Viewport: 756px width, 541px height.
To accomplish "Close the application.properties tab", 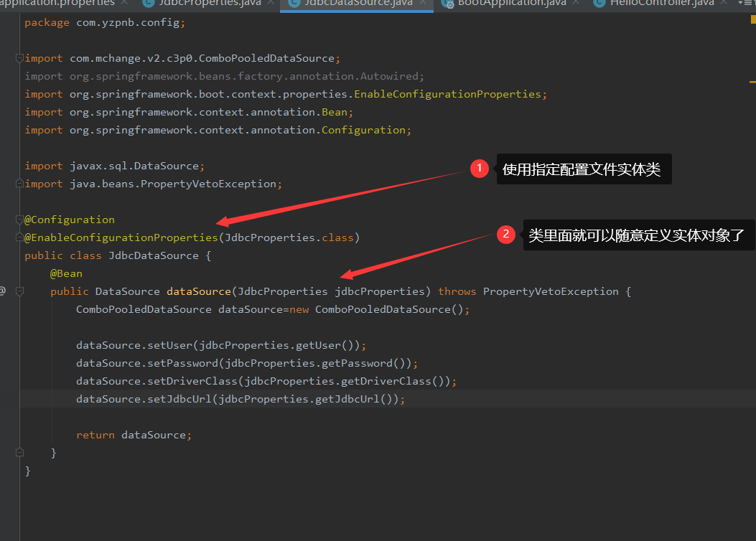I will tap(124, 3).
